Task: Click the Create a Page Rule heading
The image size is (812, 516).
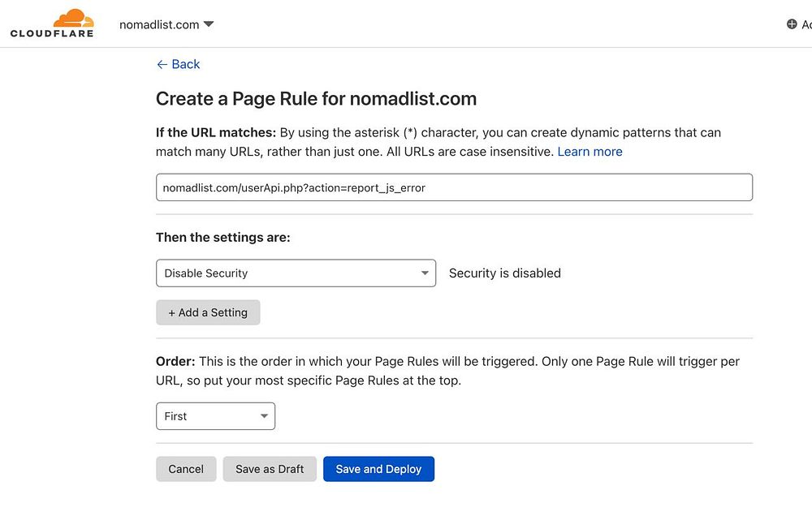Action: tap(316, 99)
